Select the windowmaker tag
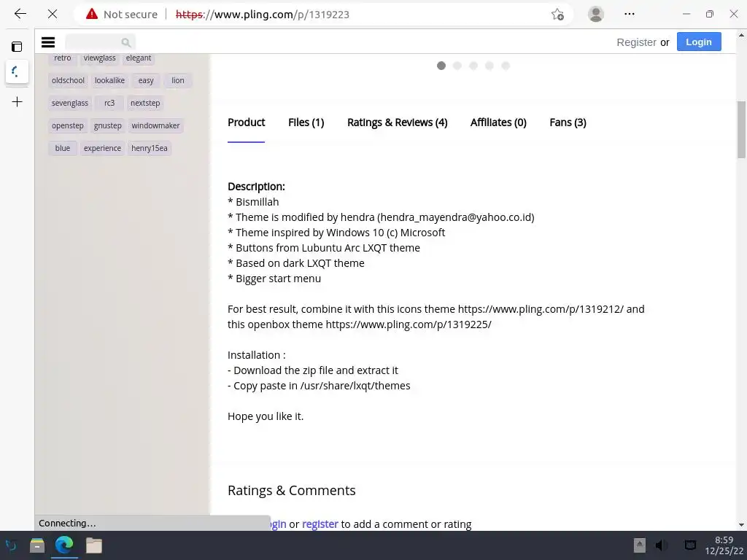747x560 pixels. 156,125
